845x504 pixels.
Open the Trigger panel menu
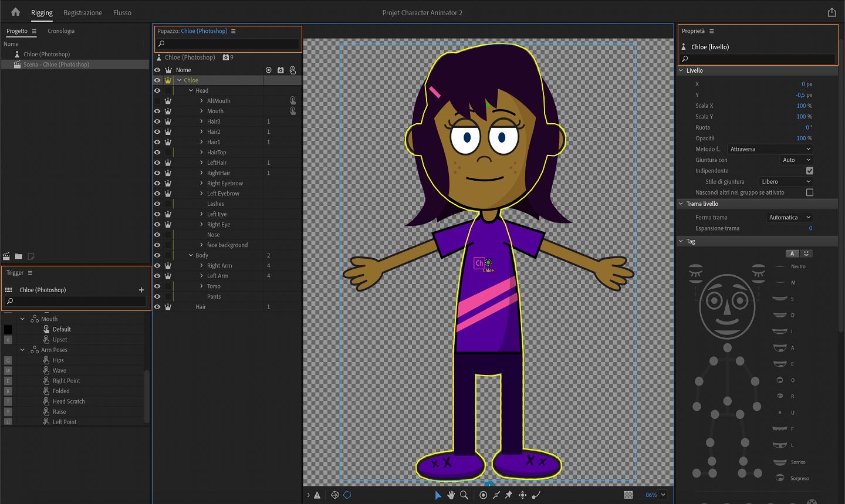pos(30,273)
